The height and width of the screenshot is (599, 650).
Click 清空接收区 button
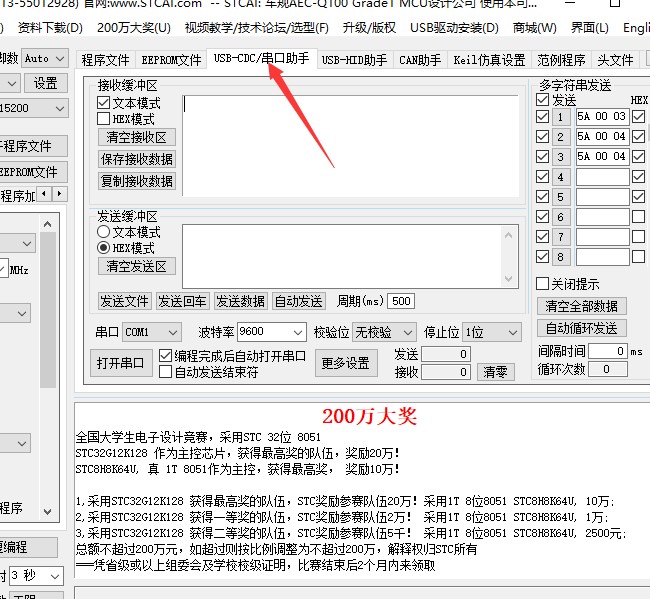136,137
